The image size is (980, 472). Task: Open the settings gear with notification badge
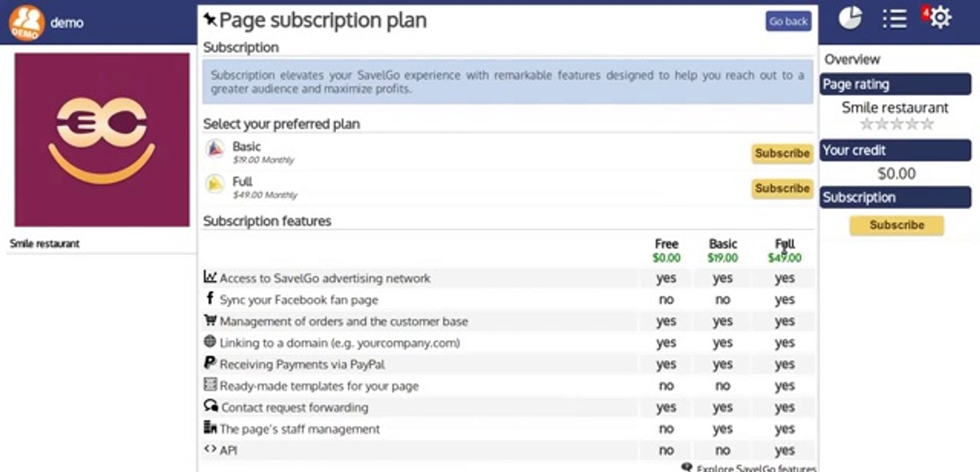(x=937, y=17)
